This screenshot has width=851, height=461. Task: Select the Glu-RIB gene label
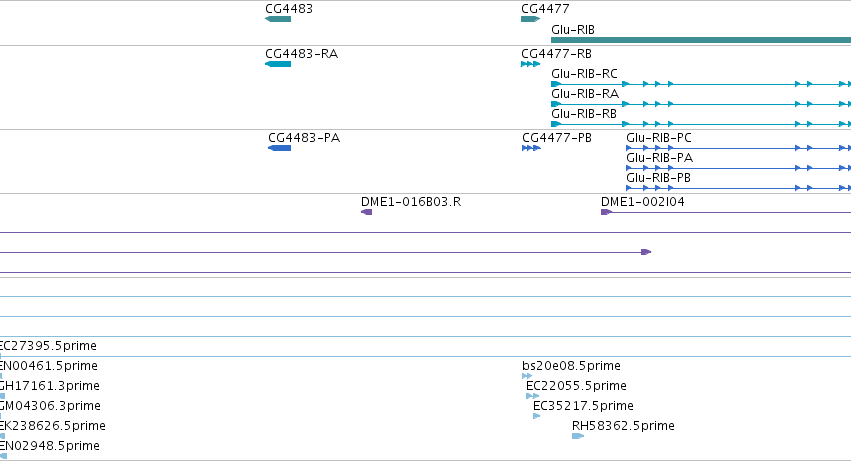(573, 30)
